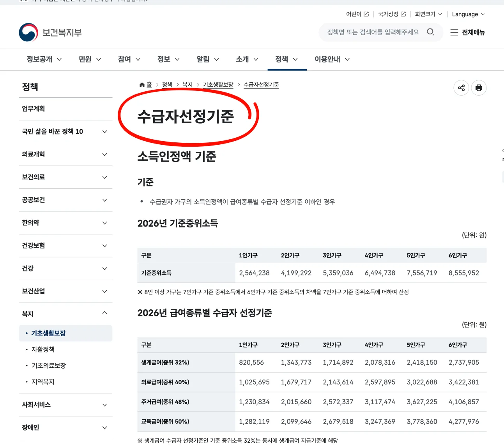Click the 복지 breadcrumb link
This screenshot has height=447, width=504.
pos(187,85)
